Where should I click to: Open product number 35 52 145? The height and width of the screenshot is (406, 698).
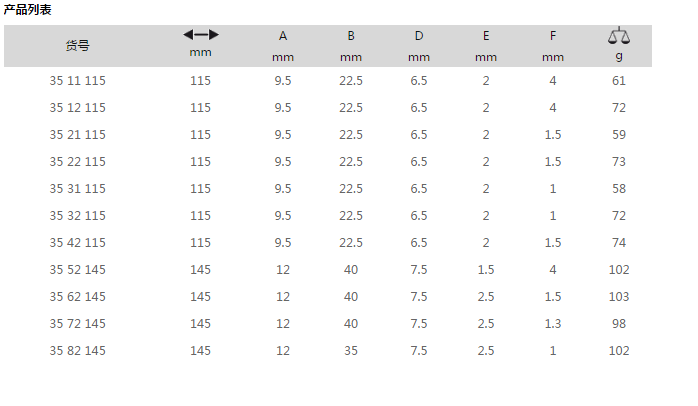77,270
